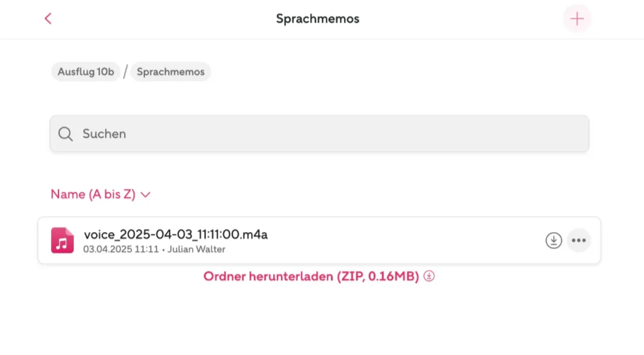Select the Sprachmemos breadcrumb chip
Screen dimensions: 644x355
coord(170,72)
